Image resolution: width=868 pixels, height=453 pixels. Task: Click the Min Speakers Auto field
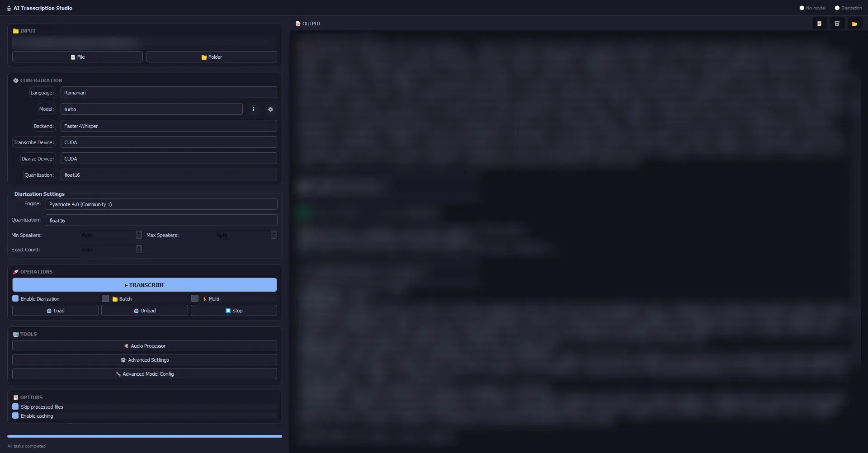[x=108, y=235]
